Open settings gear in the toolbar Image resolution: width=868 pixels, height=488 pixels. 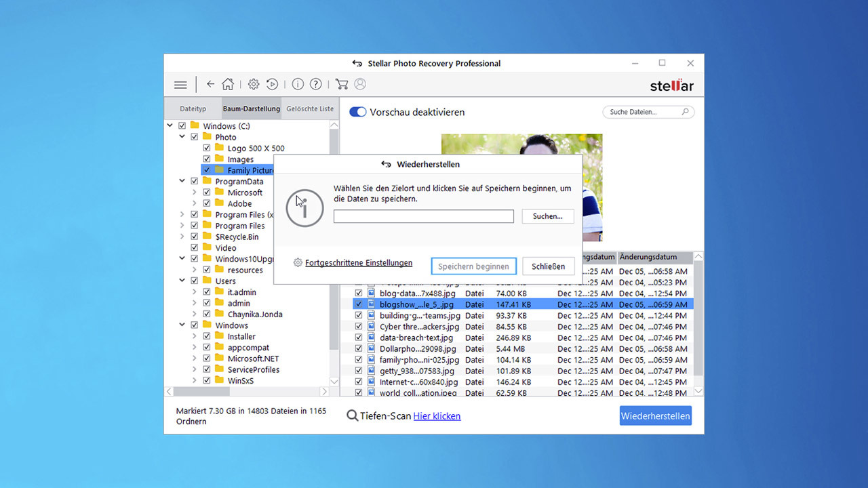click(253, 84)
